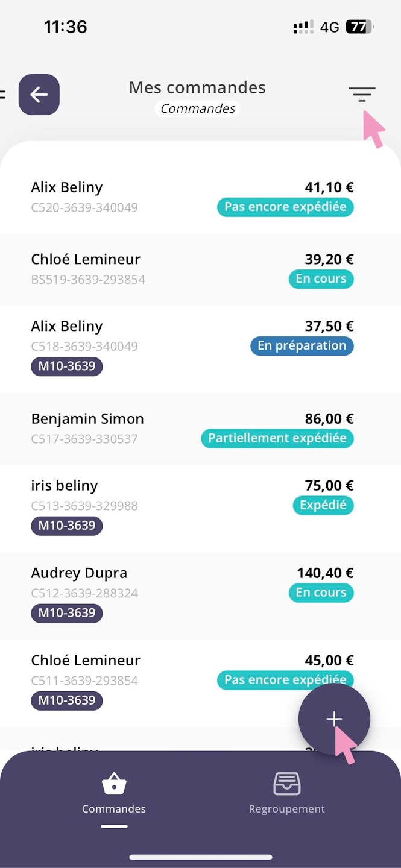Tap the Partiellement expédiée status badge
This screenshot has width=401, height=868.
277,438
